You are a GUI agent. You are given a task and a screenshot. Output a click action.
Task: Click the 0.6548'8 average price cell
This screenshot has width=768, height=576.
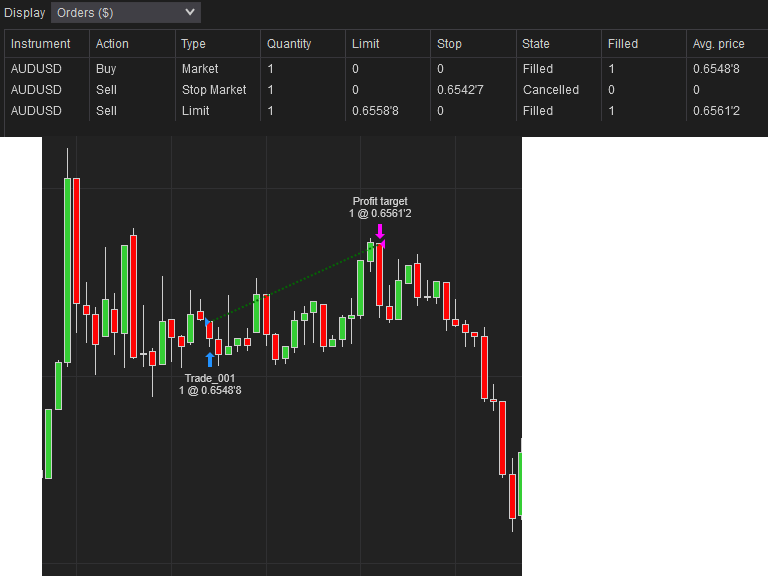tap(716, 69)
